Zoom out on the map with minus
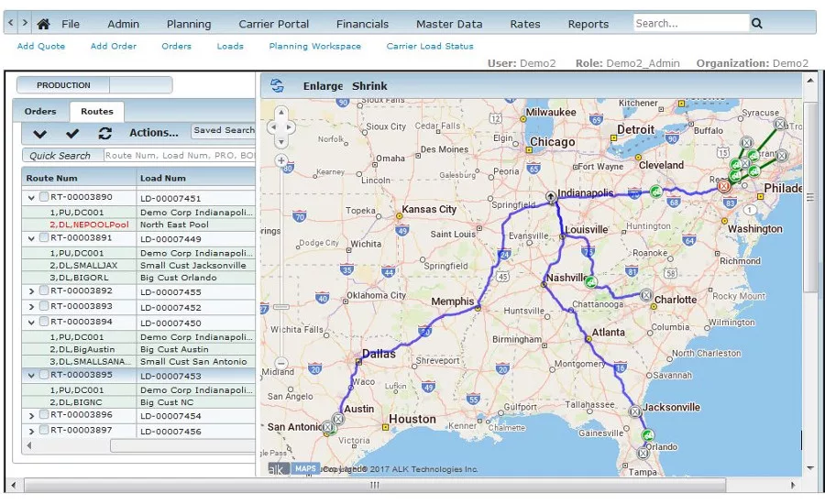This screenshot has height=504, width=825. pyautogui.click(x=281, y=363)
